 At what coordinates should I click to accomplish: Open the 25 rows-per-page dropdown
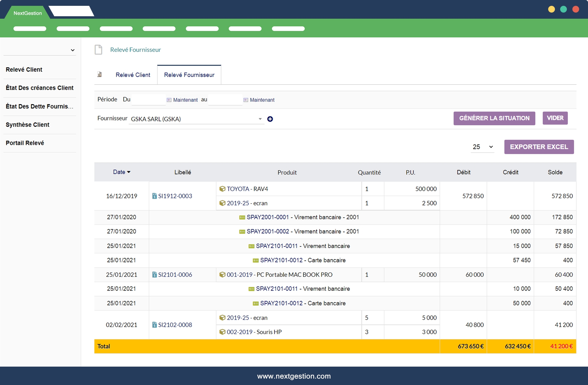pyautogui.click(x=482, y=147)
